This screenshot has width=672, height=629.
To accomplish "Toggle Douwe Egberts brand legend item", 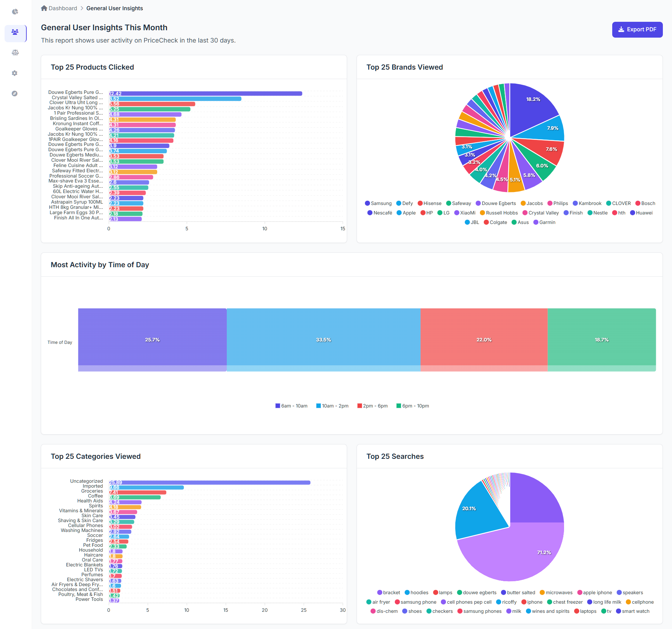I will (x=495, y=203).
